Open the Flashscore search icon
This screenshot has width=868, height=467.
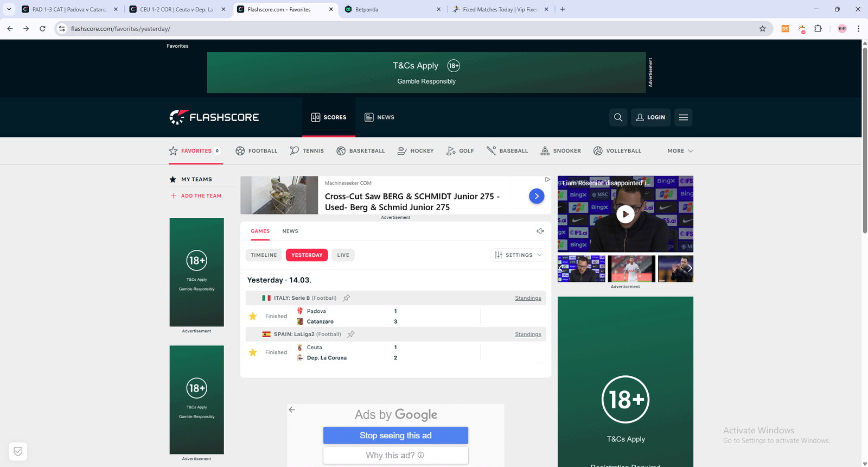618,117
